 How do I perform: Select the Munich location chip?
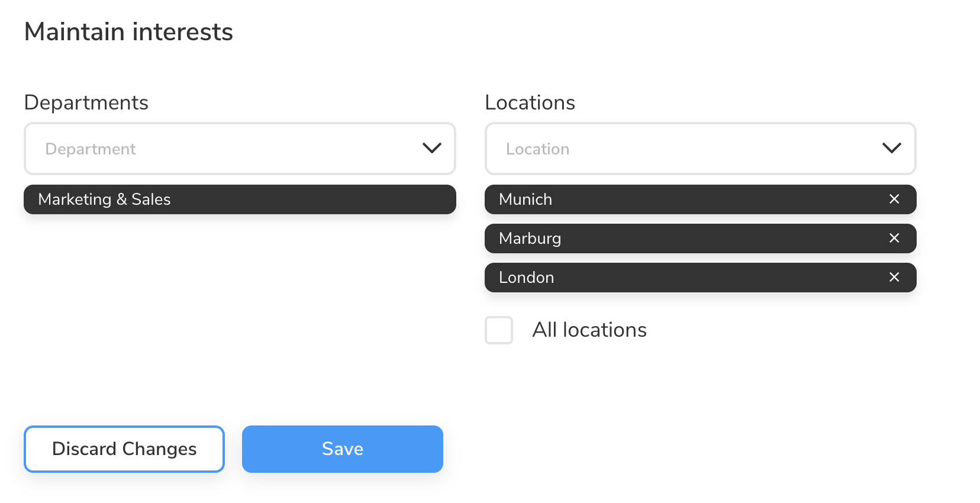click(681, 199)
